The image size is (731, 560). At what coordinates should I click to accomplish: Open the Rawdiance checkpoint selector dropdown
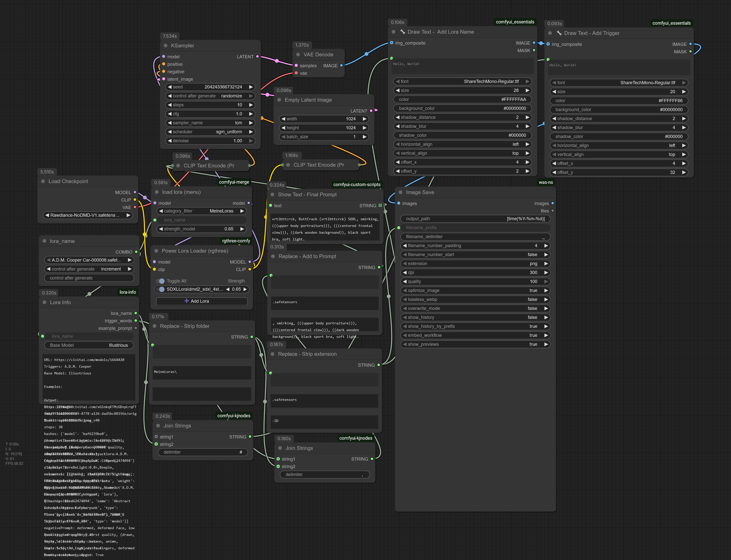click(x=87, y=215)
